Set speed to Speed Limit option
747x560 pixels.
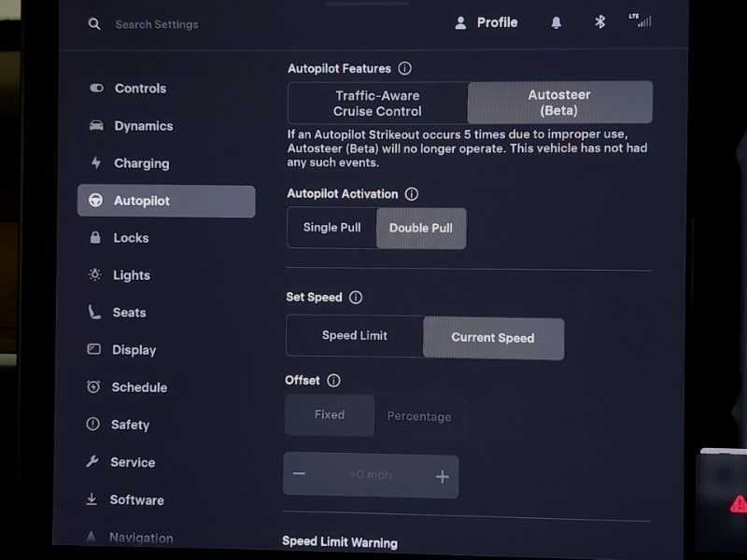[x=355, y=336]
